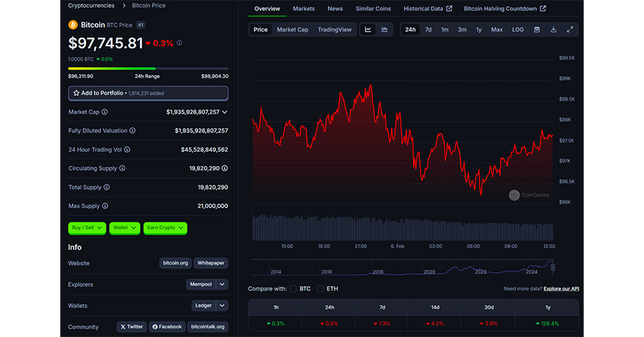Click Add to Portfolio button
This screenshot has width=644, height=337.
pos(148,93)
